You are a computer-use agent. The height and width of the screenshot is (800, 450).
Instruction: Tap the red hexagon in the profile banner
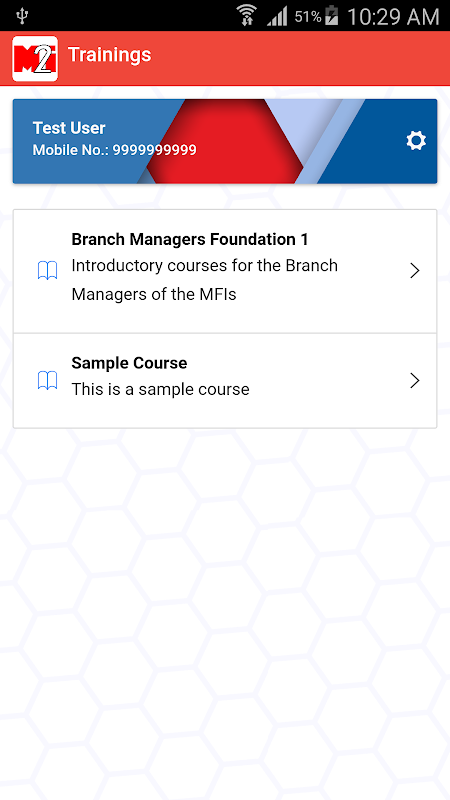point(225,141)
